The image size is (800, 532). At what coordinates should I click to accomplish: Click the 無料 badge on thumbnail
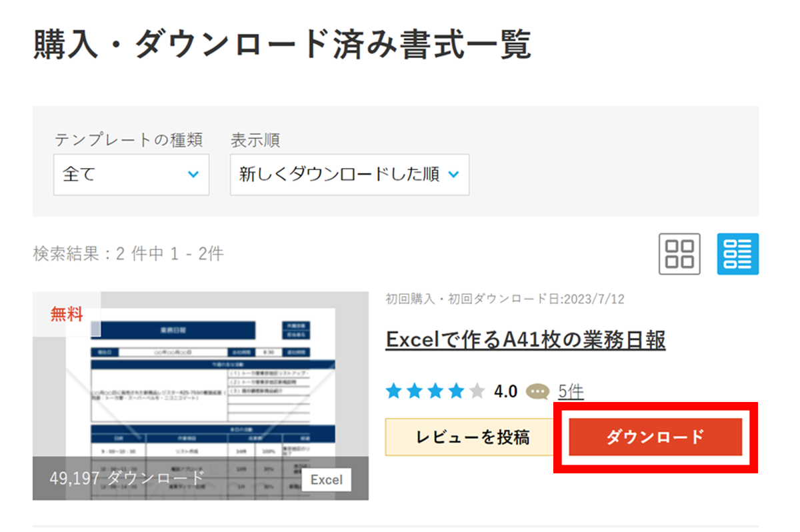(67, 313)
